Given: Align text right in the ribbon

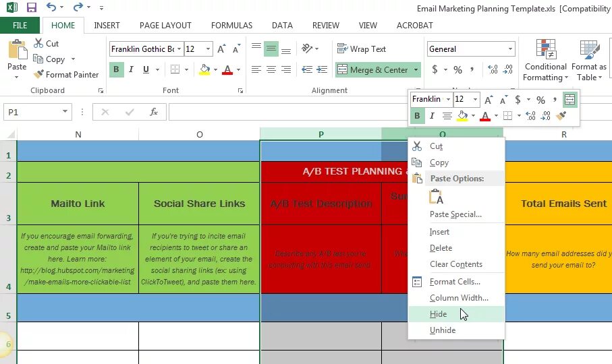Looking at the screenshot, I should tap(286, 69).
